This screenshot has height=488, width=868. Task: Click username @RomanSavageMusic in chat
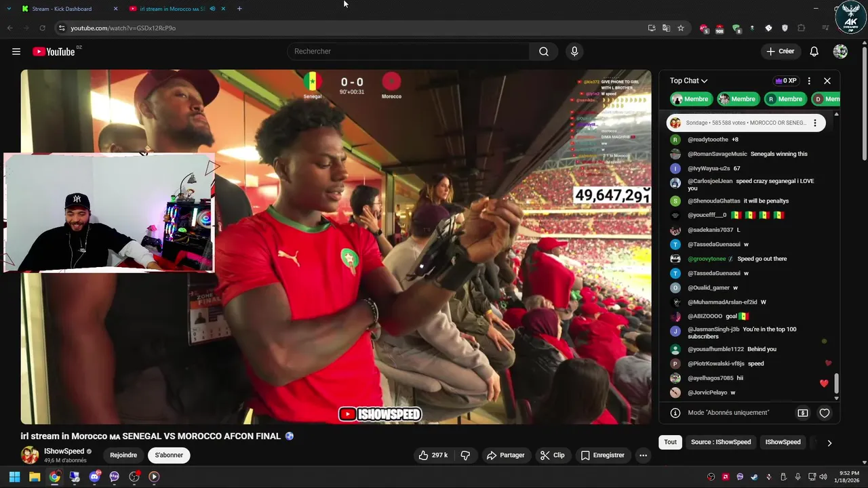tap(717, 154)
